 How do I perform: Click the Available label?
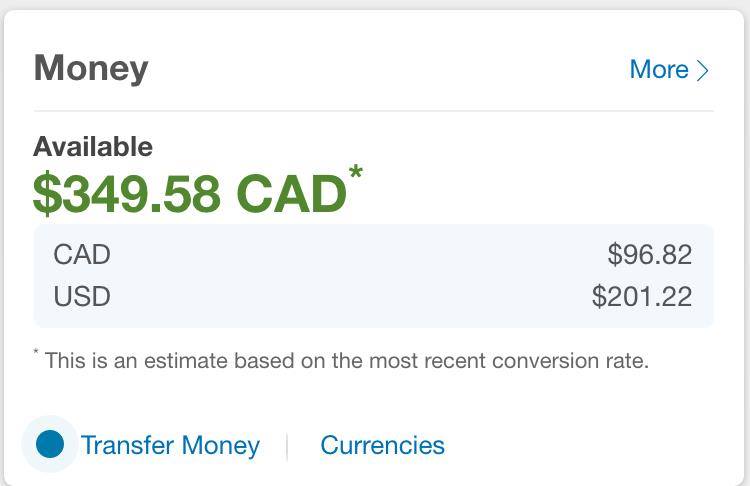[93, 146]
